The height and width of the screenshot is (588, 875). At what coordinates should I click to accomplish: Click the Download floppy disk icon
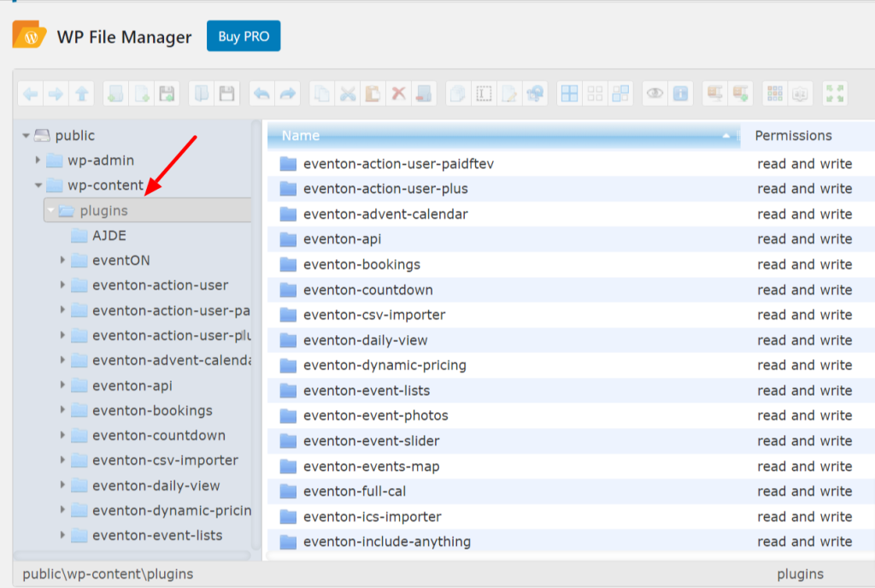coord(226,94)
